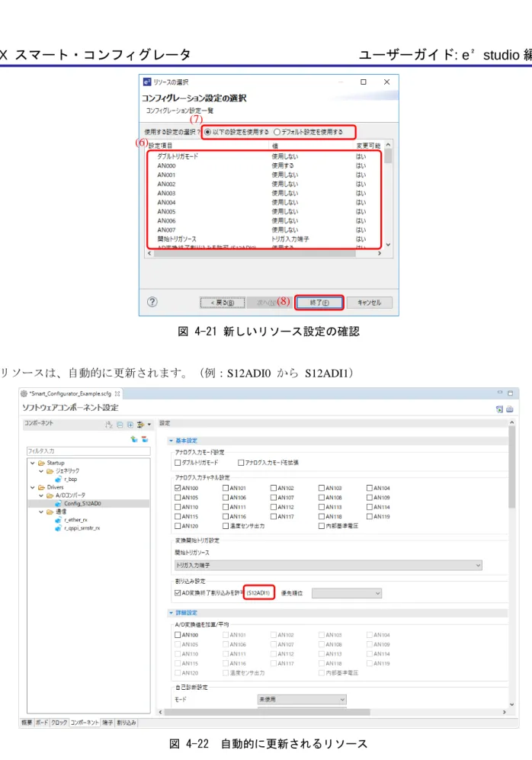Click the expand all icon in Components toolbar

tap(130, 425)
